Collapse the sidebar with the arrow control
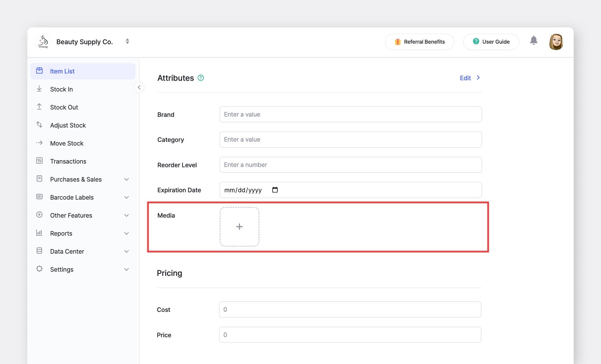Screen dimensions: 601x364 [139, 87]
